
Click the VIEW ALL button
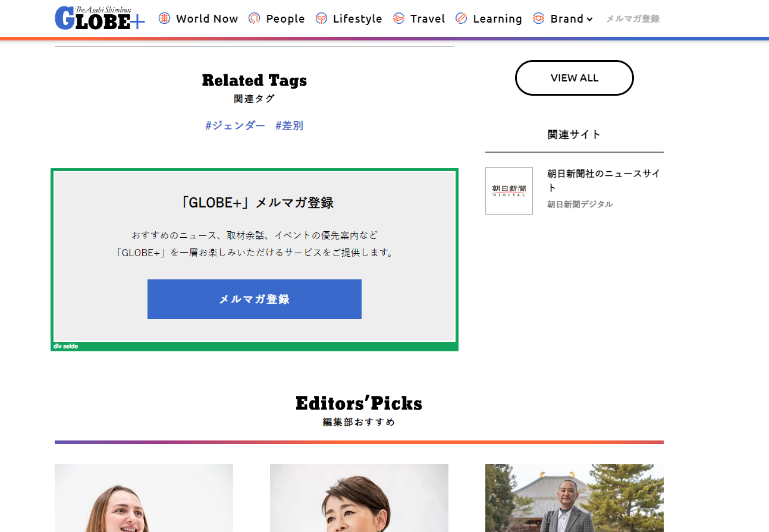(x=574, y=77)
